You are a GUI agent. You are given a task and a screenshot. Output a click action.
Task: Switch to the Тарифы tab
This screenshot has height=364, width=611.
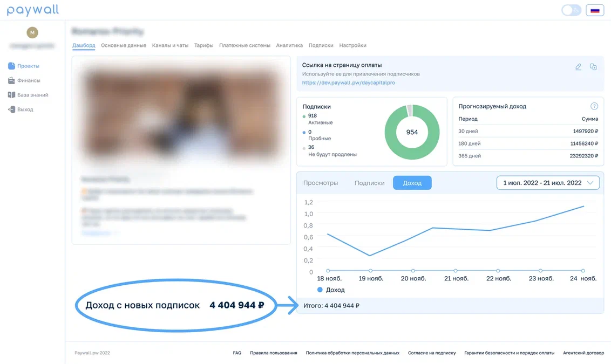[204, 45]
